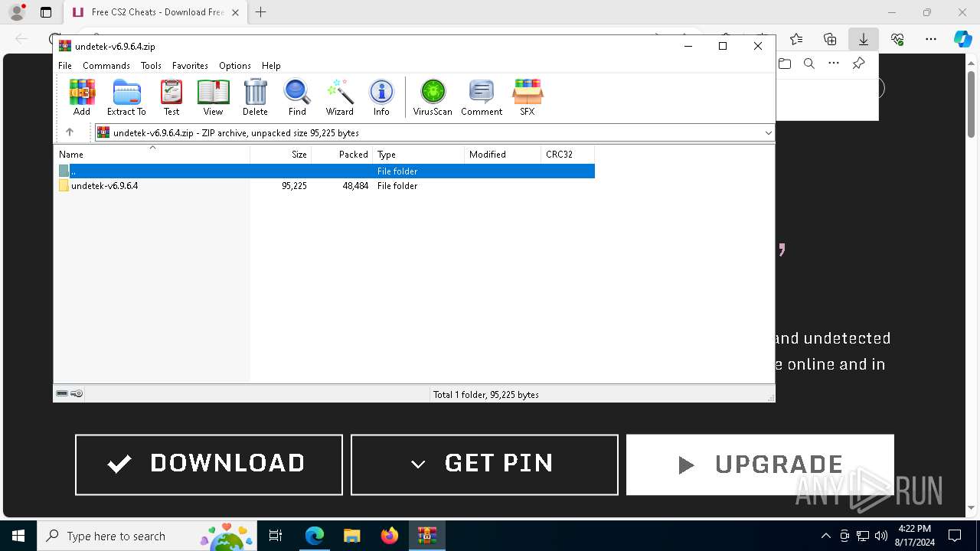Click the View book icon
The width and height of the screenshot is (980, 551).
pyautogui.click(x=213, y=97)
